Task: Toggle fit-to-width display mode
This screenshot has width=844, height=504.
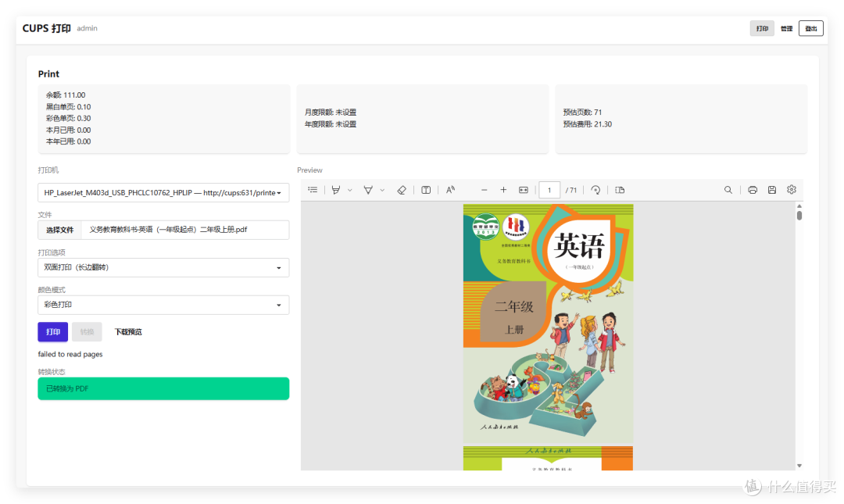Action: tap(522, 189)
